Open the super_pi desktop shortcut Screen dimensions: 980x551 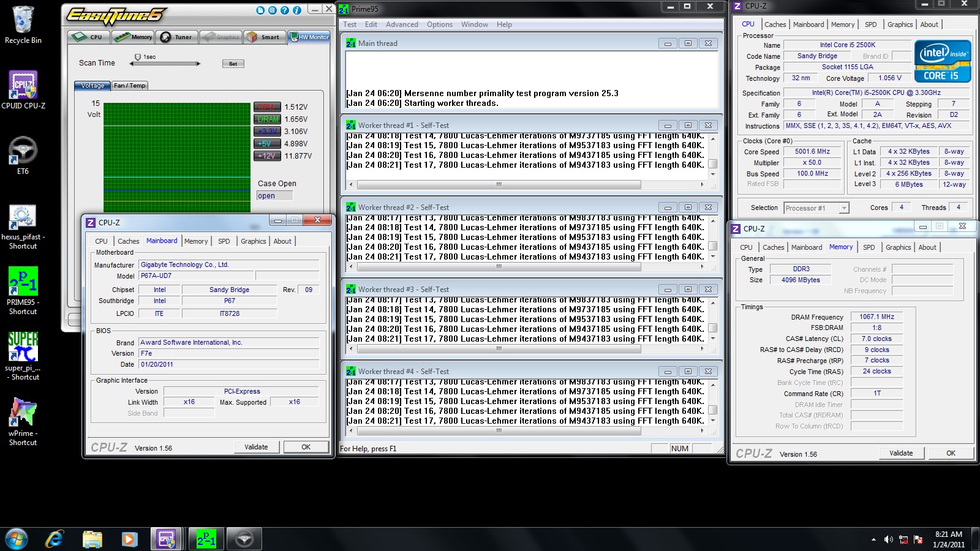(x=23, y=356)
